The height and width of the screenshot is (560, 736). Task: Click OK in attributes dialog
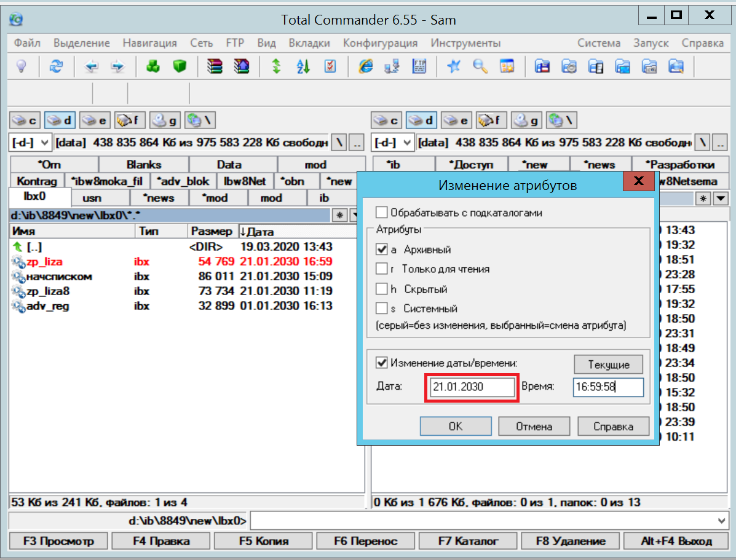pyautogui.click(x=456, y=426)
